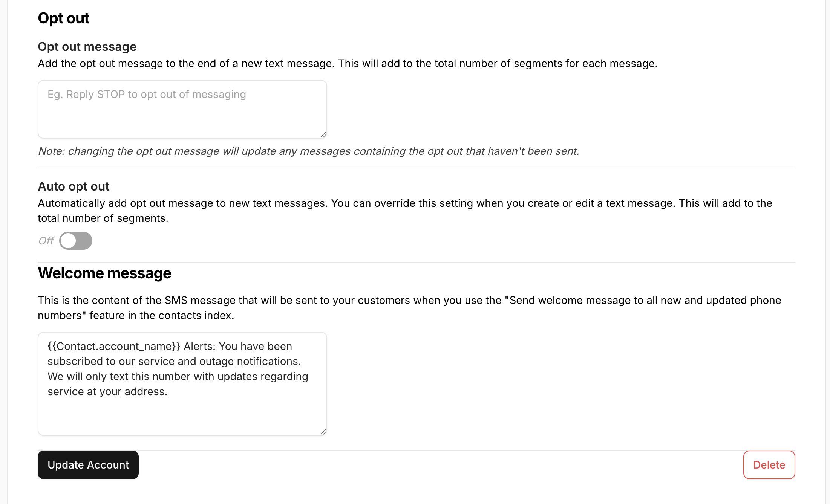Click the red Delete button

(x=769, y=465)
